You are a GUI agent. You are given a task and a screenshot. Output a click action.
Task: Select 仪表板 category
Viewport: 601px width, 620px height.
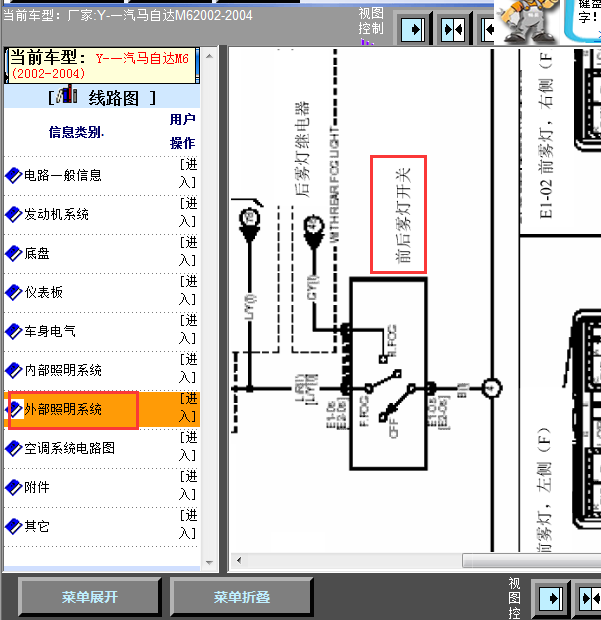point(43,292)
